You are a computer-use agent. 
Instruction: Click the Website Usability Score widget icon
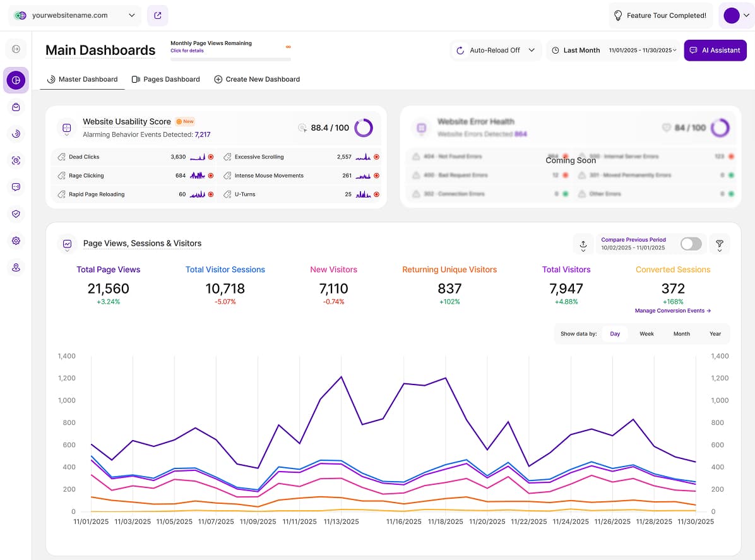tap(66, 128)
